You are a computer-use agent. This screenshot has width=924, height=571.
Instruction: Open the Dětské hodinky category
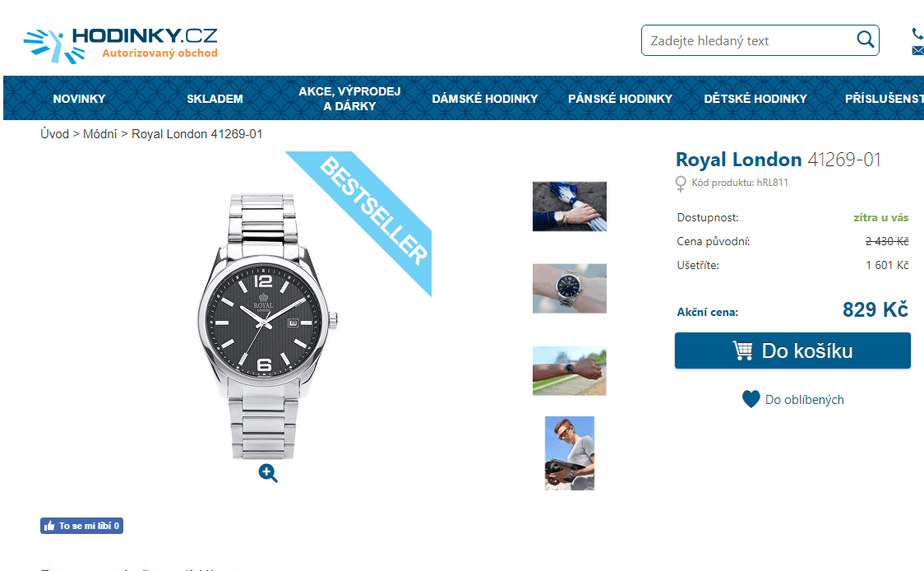pyautogui.click(x=755, y=99)
